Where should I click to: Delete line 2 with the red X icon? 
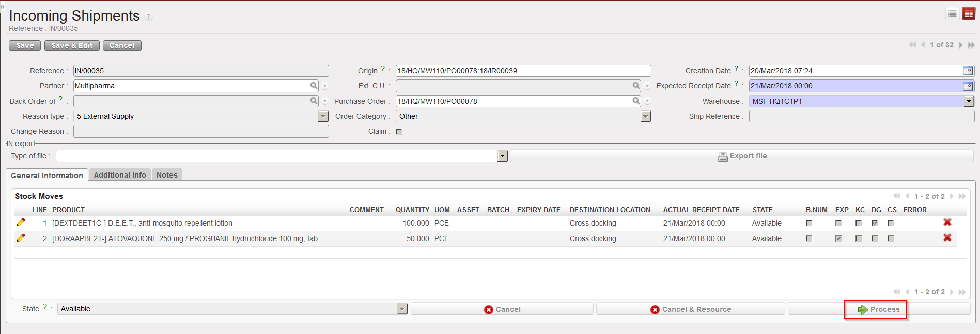click(947, 238)
